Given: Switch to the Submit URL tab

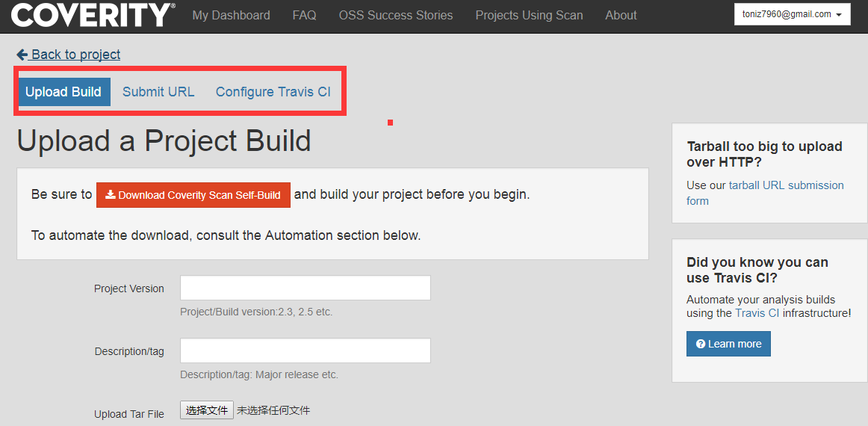Looking at the screenshot, I should click(158, 91).
